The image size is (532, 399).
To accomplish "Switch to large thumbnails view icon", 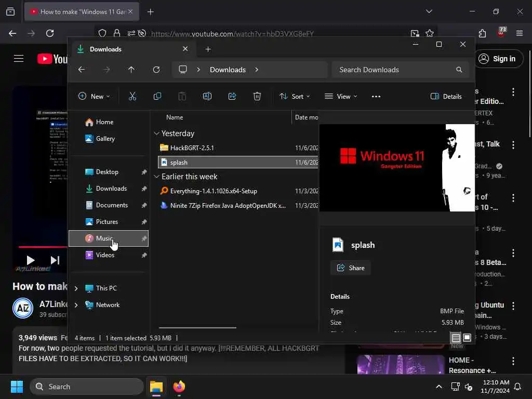I will [x=467, y=338].
